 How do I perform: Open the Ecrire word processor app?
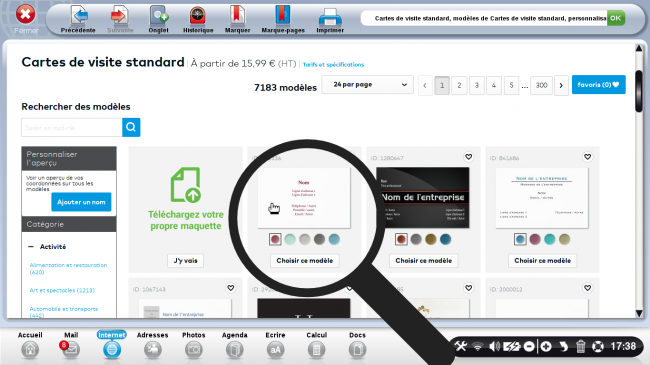(275, 345)
